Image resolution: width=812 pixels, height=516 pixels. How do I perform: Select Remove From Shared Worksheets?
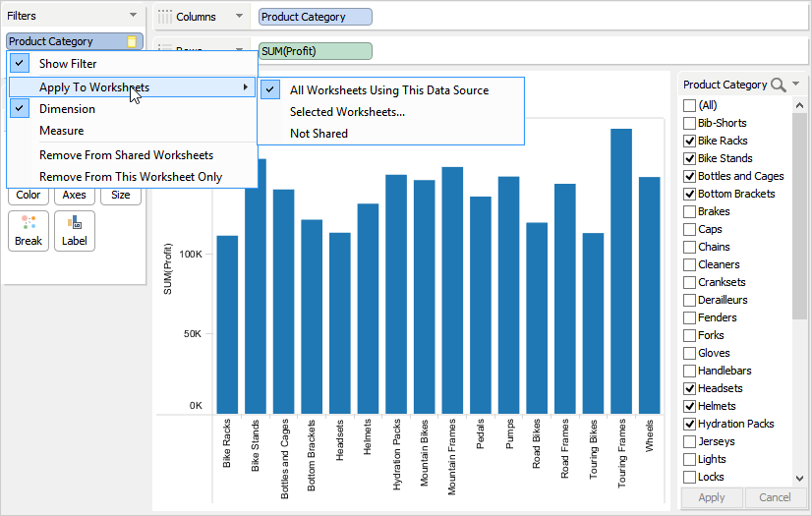click(x=132, y=155)
